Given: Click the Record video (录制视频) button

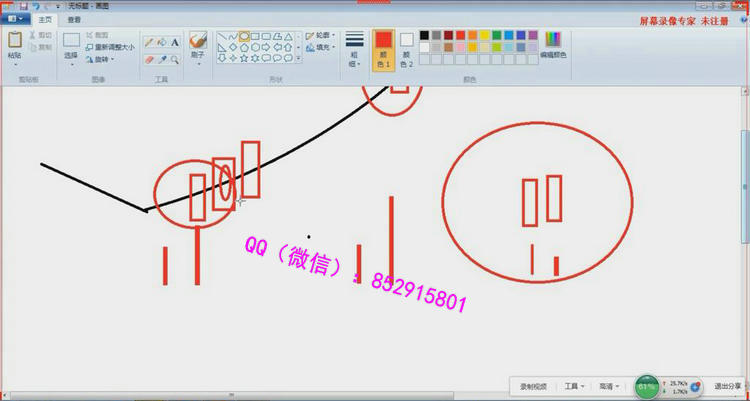Looking at the screenshot, I should tap(533, 386).
